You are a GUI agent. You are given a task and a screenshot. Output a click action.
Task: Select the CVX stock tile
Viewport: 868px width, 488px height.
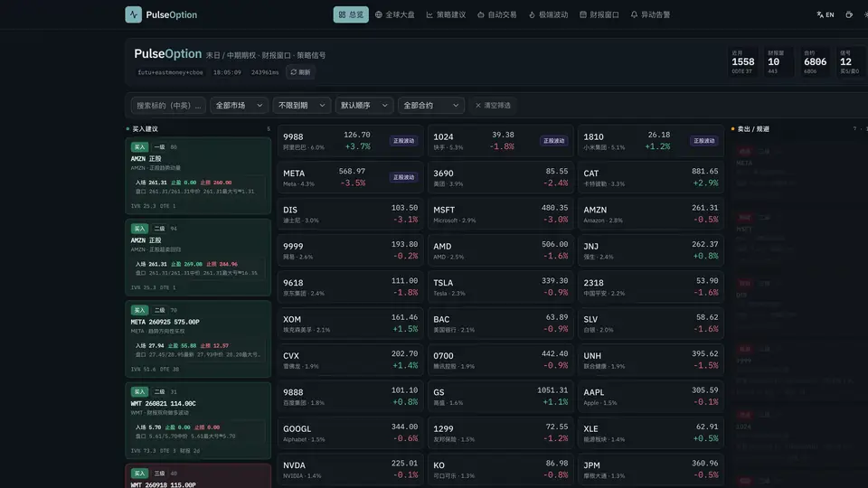351,361
